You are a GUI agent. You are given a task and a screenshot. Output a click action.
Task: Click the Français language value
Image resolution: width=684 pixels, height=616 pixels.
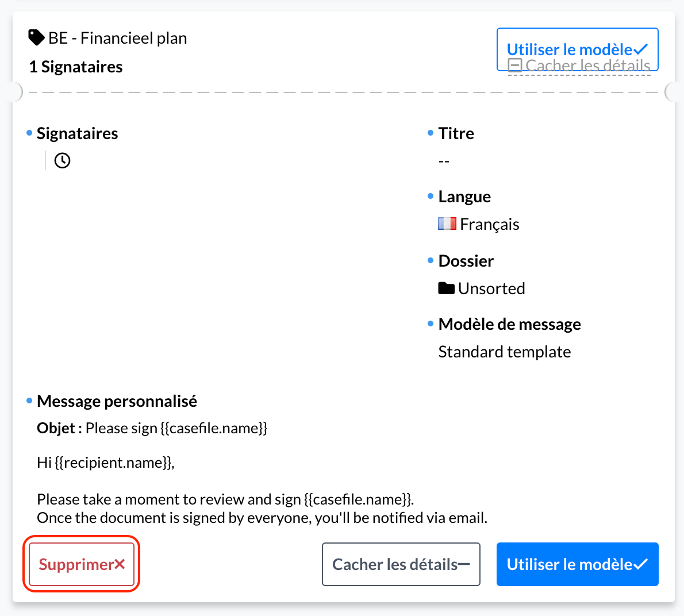tap(490, 224)
